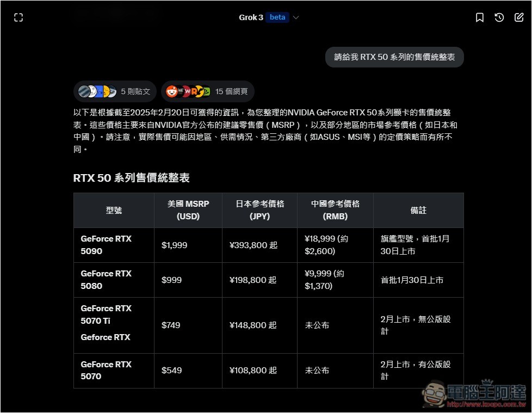The width and height of the screenshot is (532, 413).
Task: Select the $1,999 price cell
Action: pyautogui.click(x=188, y=245)
